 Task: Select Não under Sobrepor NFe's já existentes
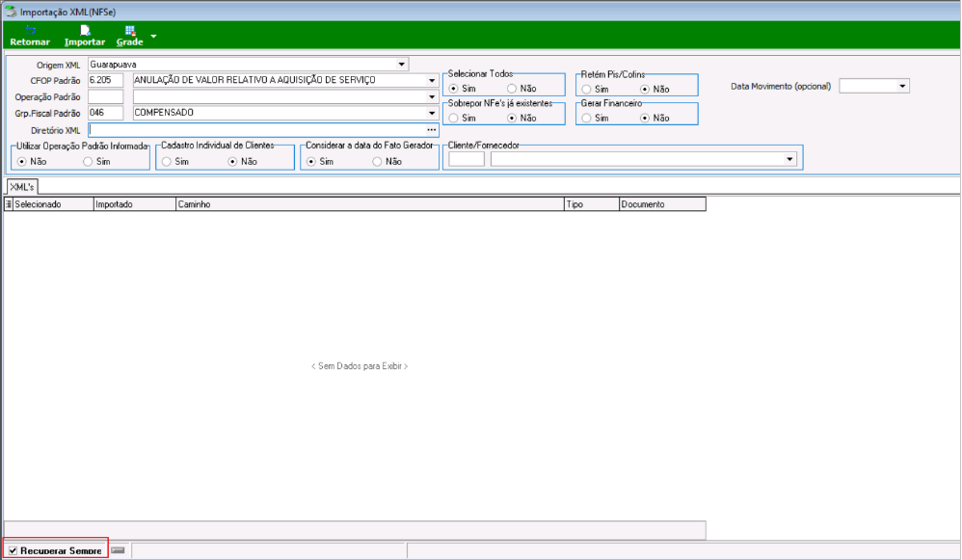click(x=512, y=118)
